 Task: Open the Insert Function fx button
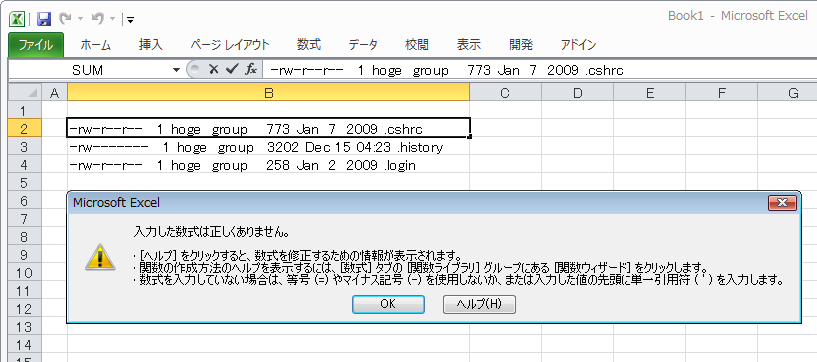click(x=251, y=69)
